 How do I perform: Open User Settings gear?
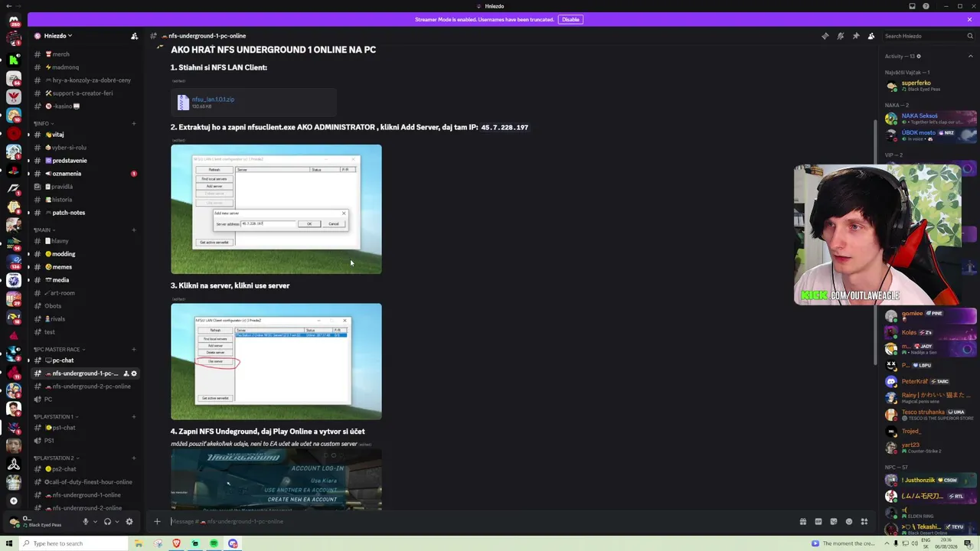point(129,522)
